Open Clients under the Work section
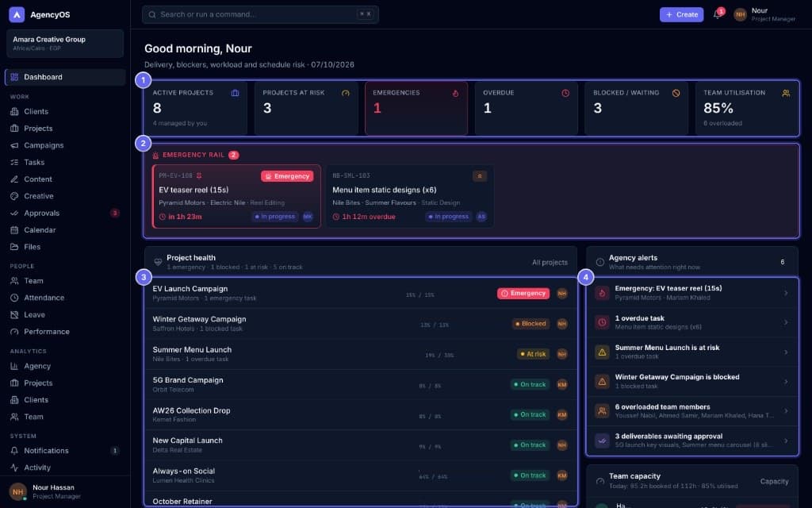The width and height of the screenshot is (812, 508). 65,111
